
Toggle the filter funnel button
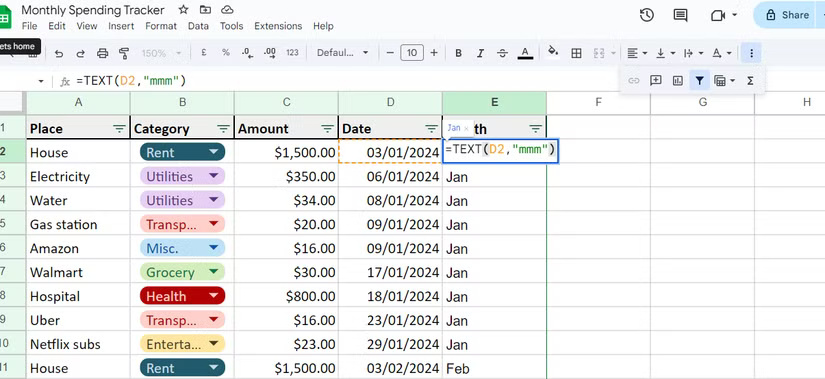pos(699,81)
